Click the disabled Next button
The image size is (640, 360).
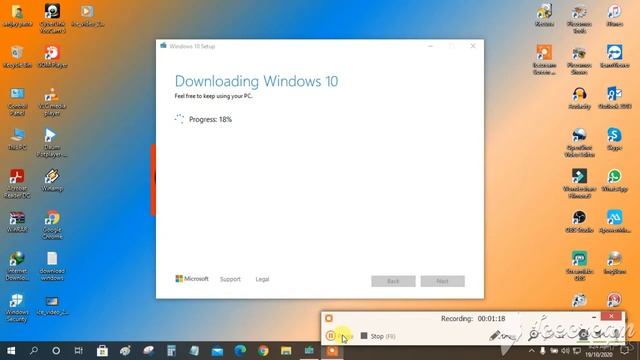[x=442, y=281]
